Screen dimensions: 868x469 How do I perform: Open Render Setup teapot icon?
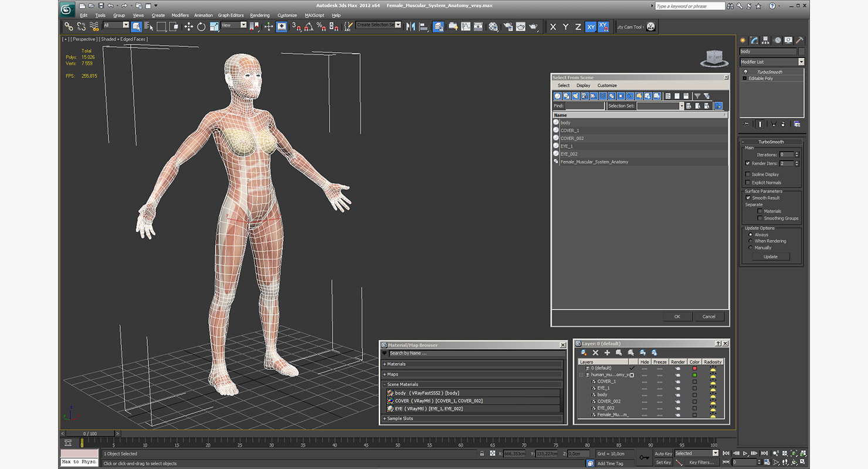click(x=508, y=26)
